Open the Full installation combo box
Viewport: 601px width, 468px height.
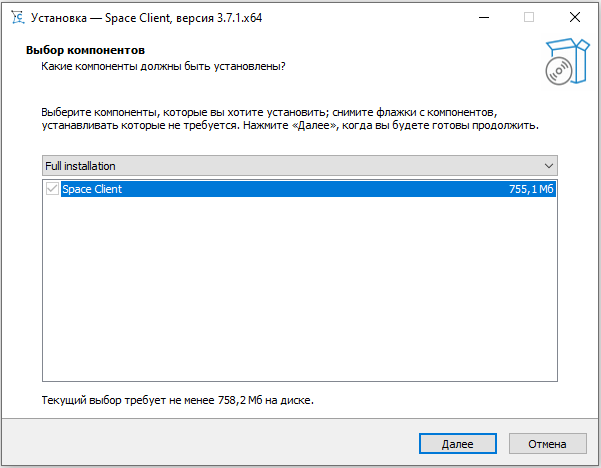(300, 166)
